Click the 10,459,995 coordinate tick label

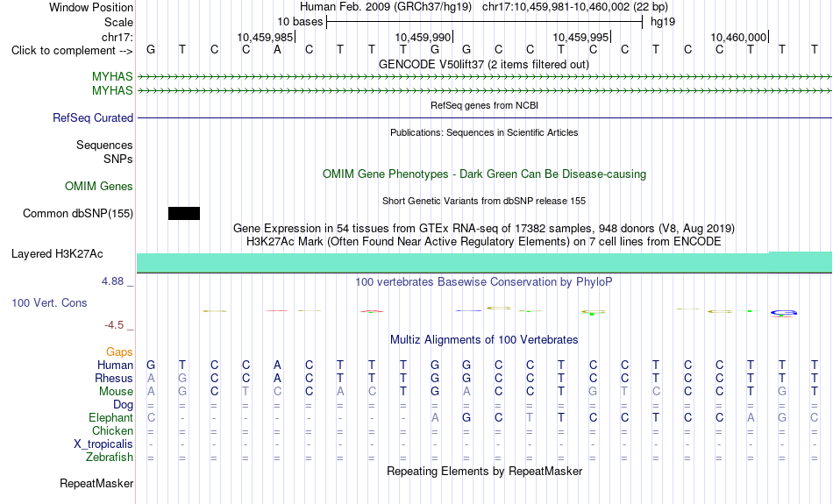[x=580, y=37]
